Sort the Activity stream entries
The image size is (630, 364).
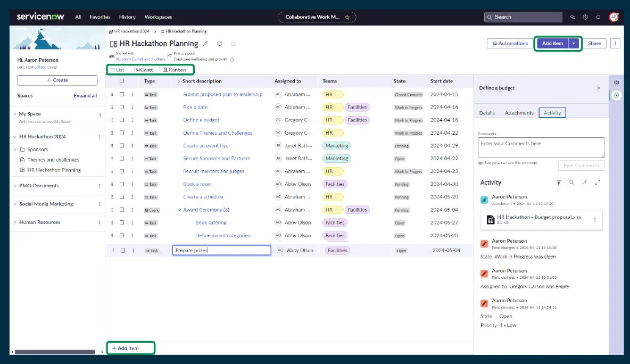coord(585,183)
